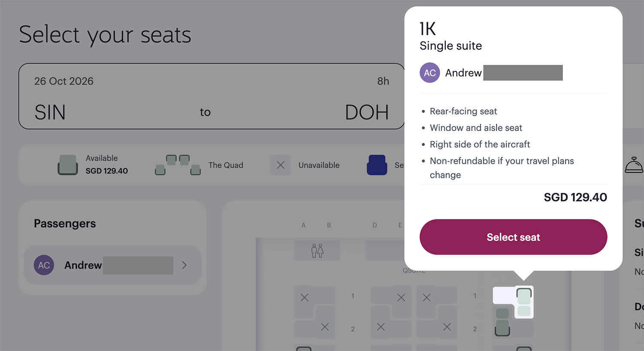This screenshot has height=351, width=644.
Task: Click the Select seat button
Action: click(x=513, y=237)
